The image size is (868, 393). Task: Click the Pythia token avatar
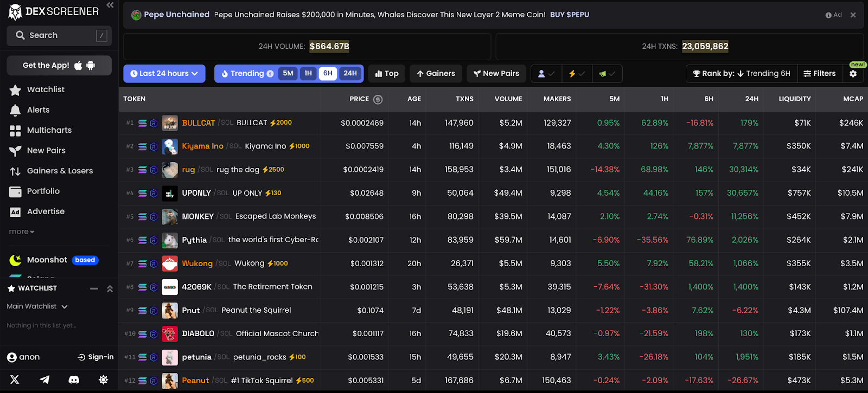tap(170, 240)
